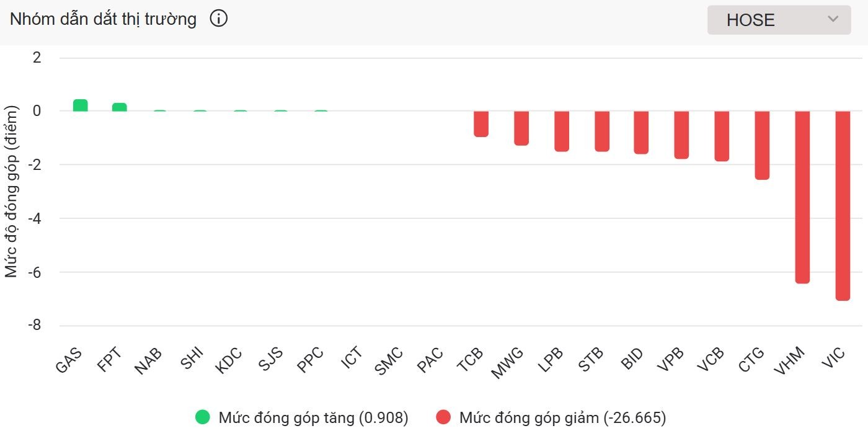Click the info icon next to chart title
This screenshot has height=436, width=868.
click(x=218, y=19)
